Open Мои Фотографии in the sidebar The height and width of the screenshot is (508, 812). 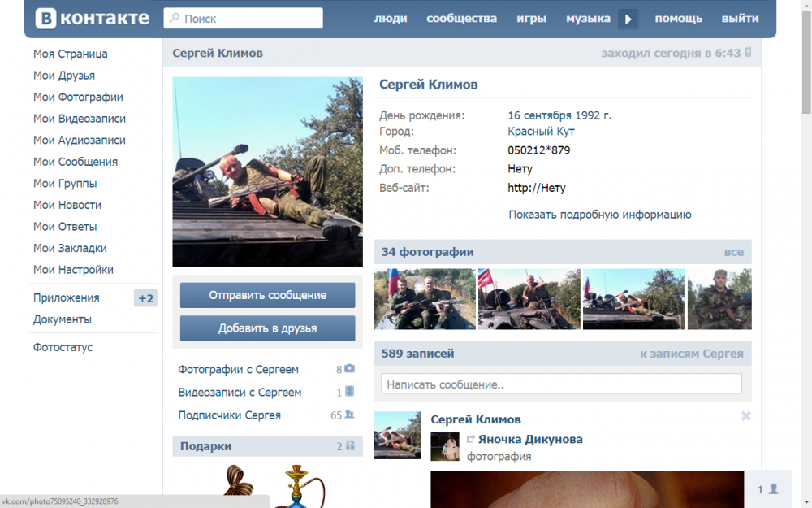tap(78, 97)
